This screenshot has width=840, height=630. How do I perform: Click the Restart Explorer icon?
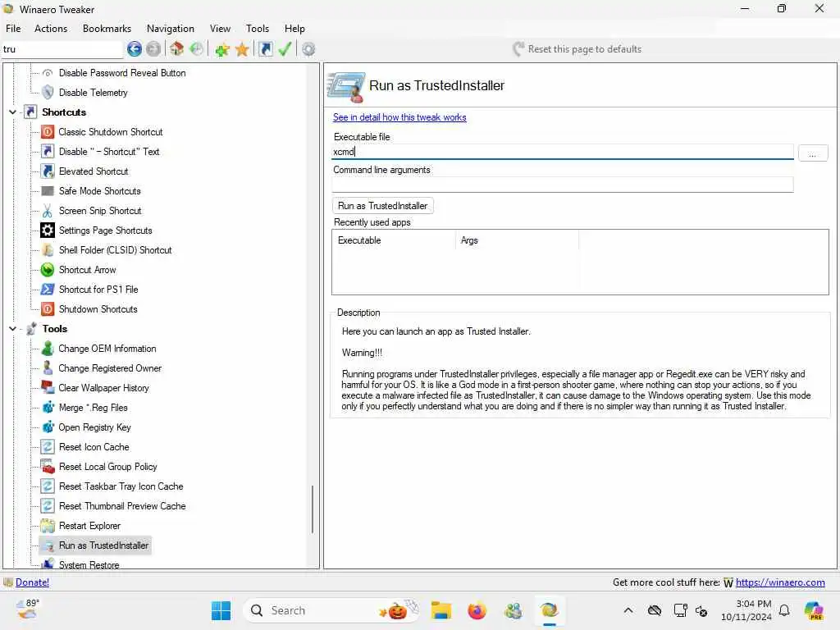48,526
